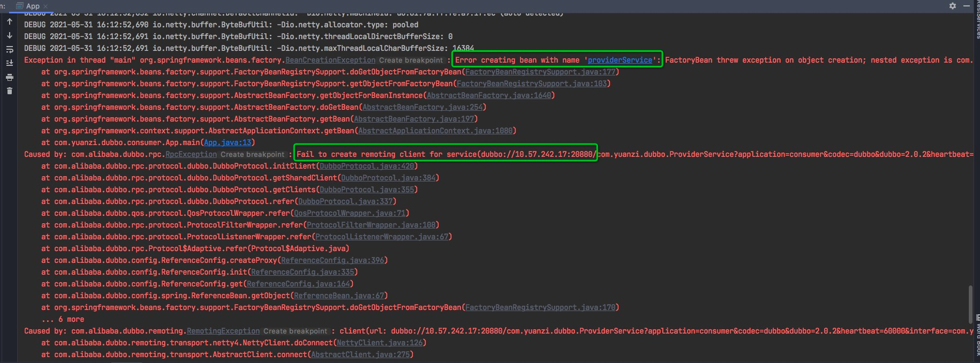Open DubboProtocol.java:384 link
Image resolution: width=980 pixels, height=363 pixels.
(388, 178)
